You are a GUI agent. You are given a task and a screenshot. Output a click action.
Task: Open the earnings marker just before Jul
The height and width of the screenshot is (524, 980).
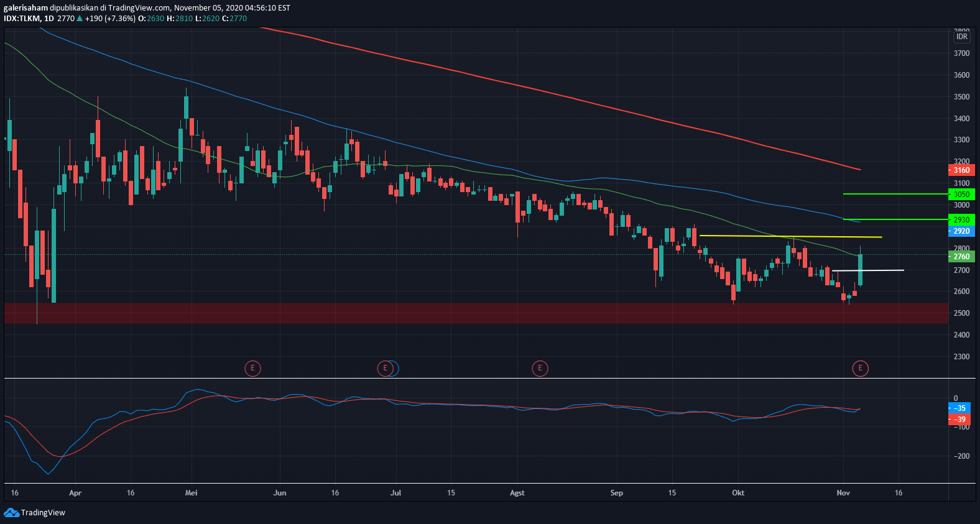pyautogui.click(x=386, y=369)
